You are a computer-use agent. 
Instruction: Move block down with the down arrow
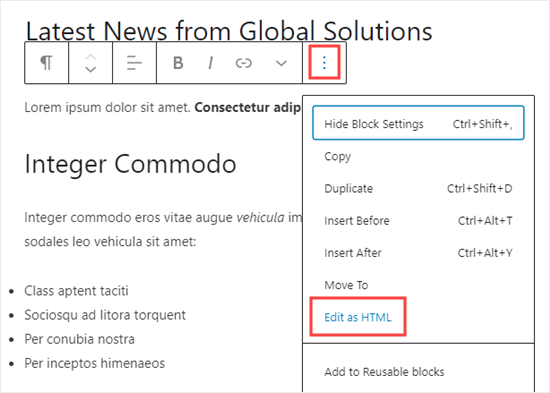point(90,69)
